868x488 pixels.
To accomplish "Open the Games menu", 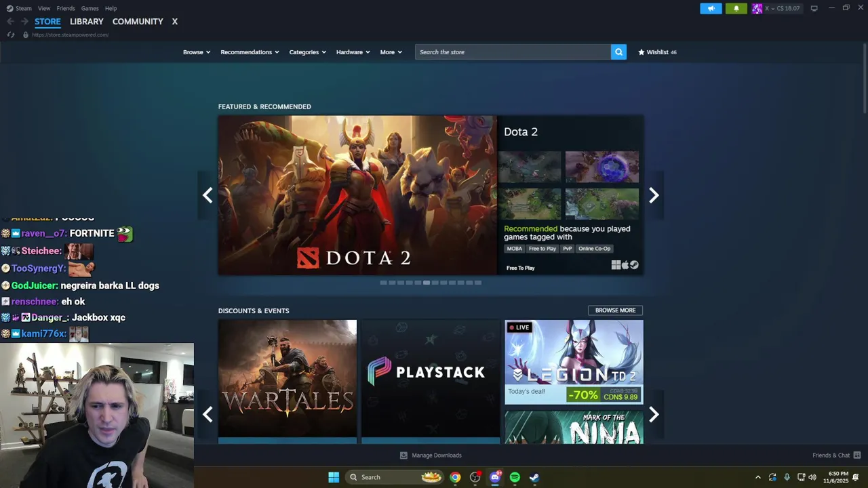I will [x=90, y=8].
